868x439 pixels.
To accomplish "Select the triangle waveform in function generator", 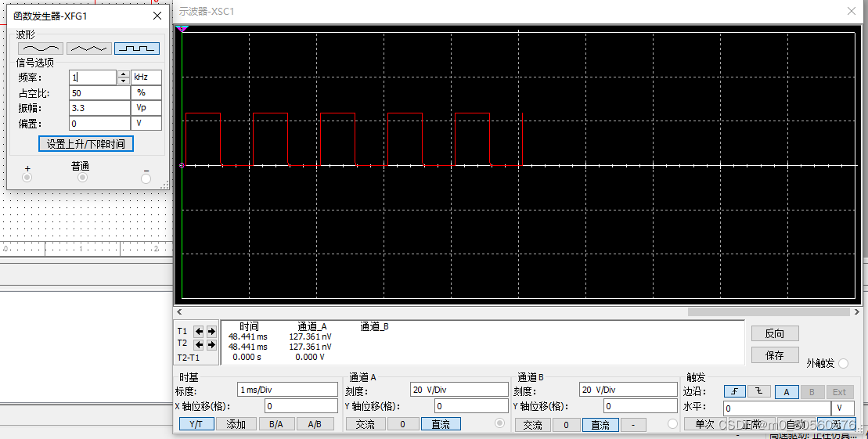I will [88, 49].
